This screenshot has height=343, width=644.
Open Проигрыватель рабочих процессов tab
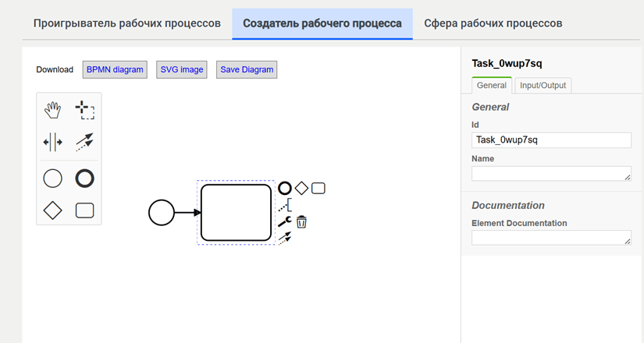127,23
